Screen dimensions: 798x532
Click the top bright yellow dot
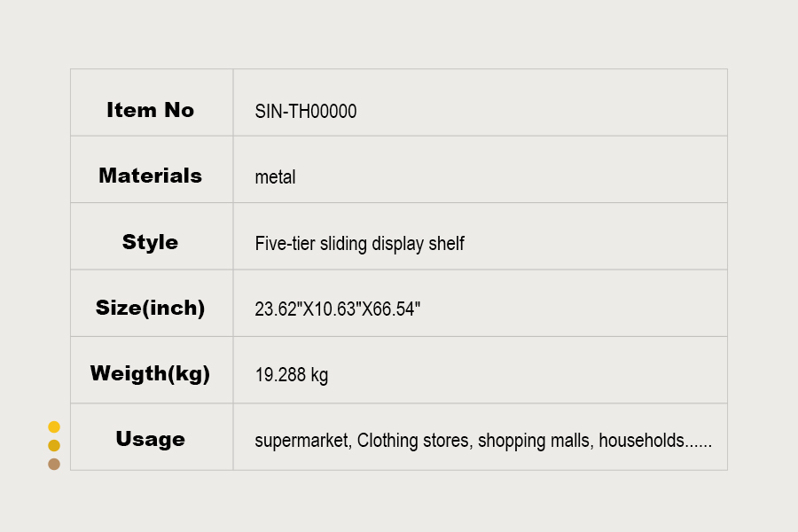(54, 426)
